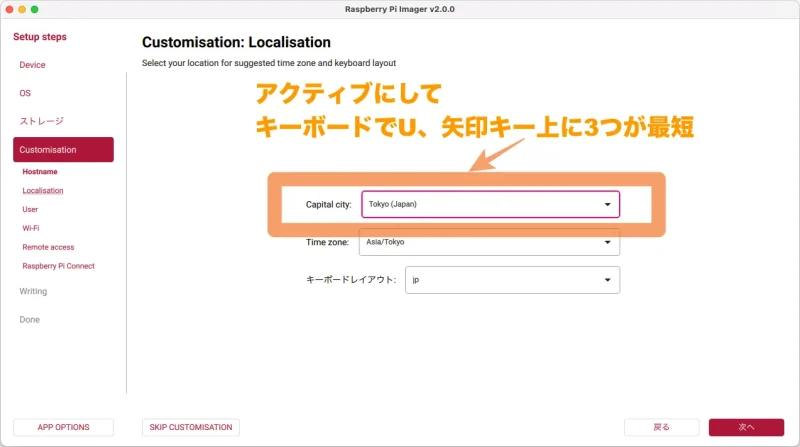The height and width of the screenshot is (447, 800).
Task: Click the Tokyo (Japan) combo box field
Action: point(490,205)
